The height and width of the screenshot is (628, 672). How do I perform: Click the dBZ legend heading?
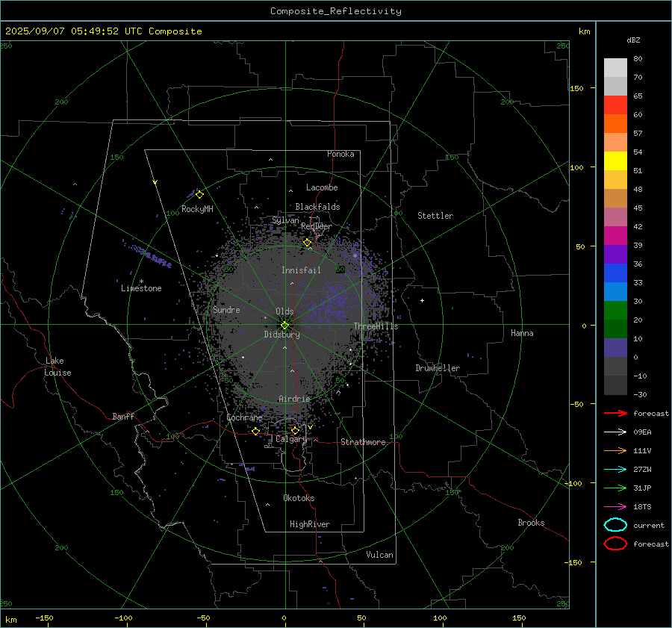point(633,40)
